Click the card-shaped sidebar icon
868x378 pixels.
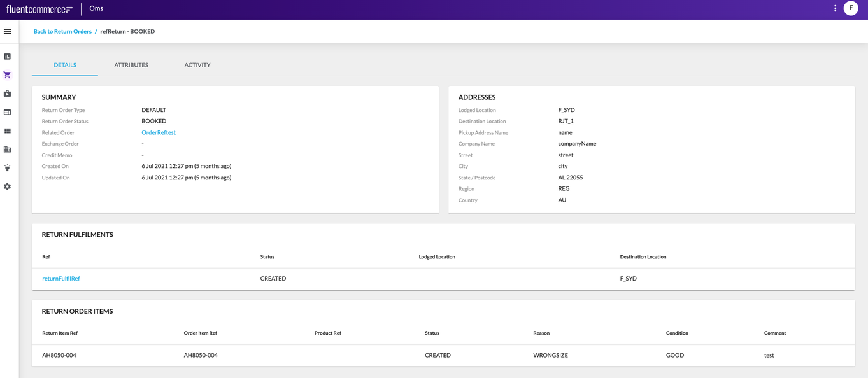click(8, 112)
